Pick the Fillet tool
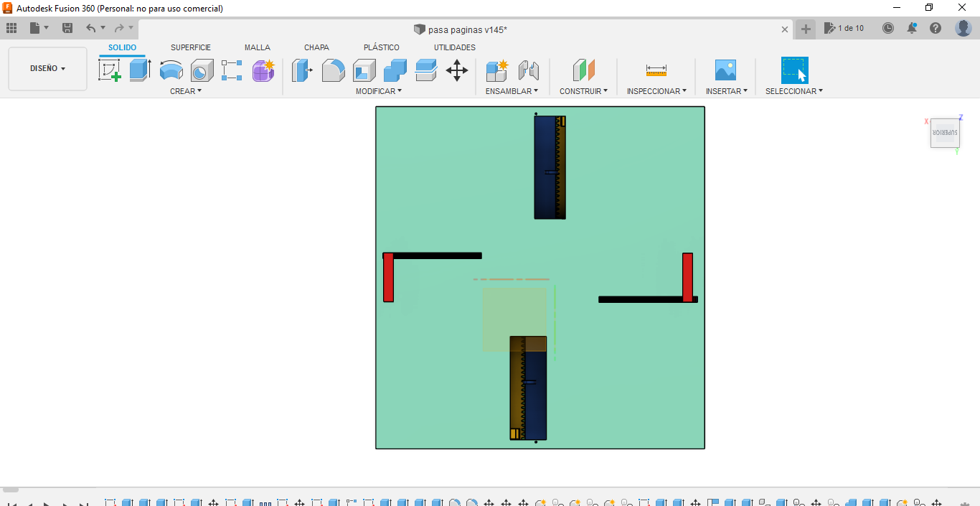Screen dimensions: 980x506 pos(333,70)
